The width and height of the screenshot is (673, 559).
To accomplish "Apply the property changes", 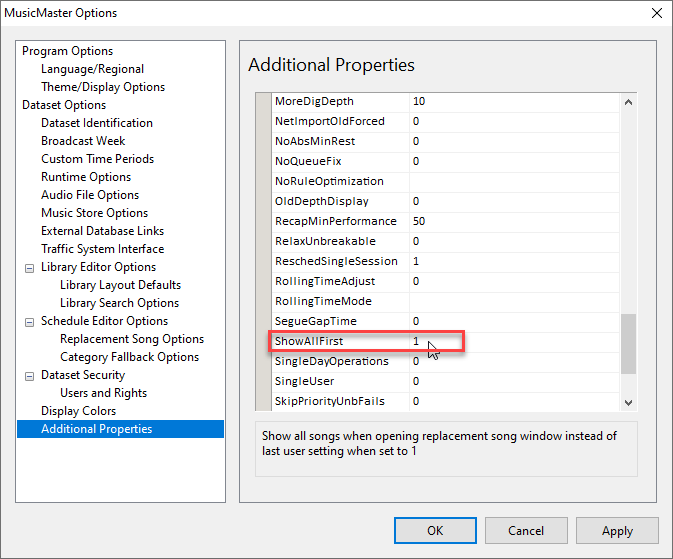I will [617, 531].
